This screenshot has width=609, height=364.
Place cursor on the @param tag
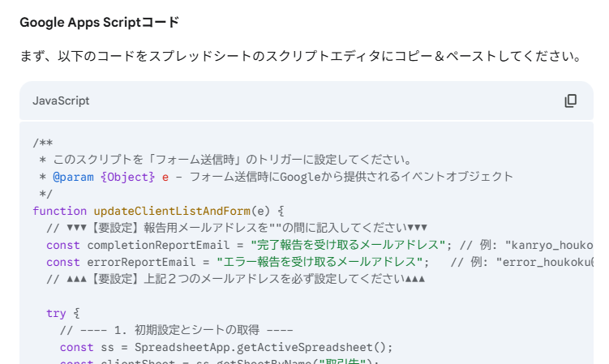point(73,178)
